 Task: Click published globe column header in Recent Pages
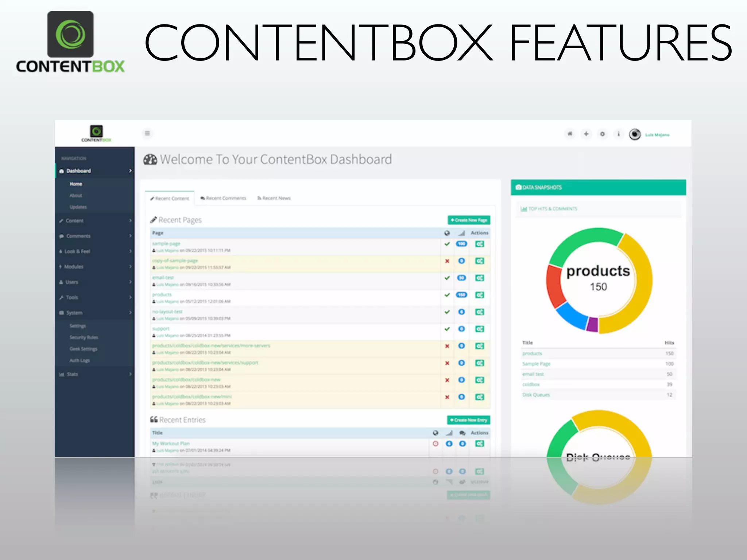point(447,233)
